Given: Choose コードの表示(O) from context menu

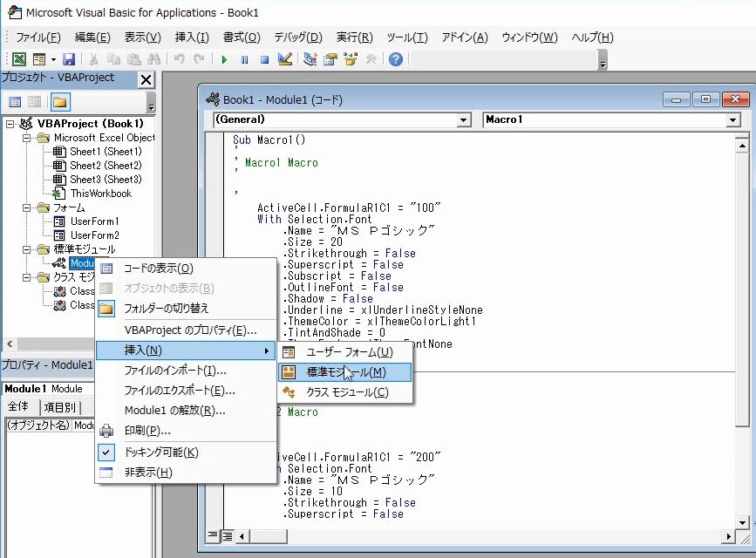Looking at the screenshot, I should [186, 269].
